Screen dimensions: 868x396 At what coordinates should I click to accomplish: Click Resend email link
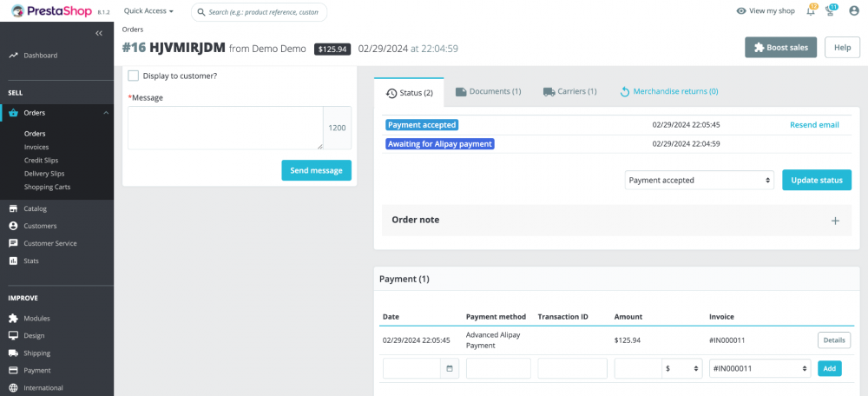tap(814, 125)
